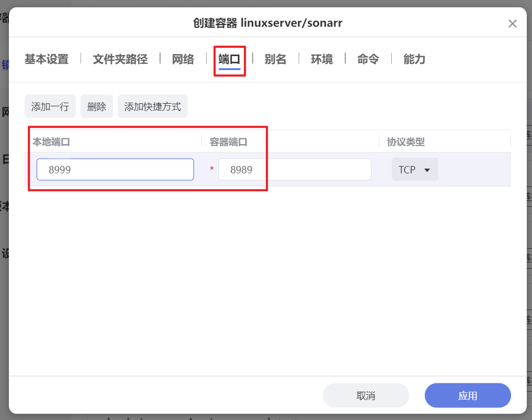The height and width of the screenshot is (420, 532).
Task: Click the 本地端口 column header
Action: pyautogui.click(x=51, y=141)
